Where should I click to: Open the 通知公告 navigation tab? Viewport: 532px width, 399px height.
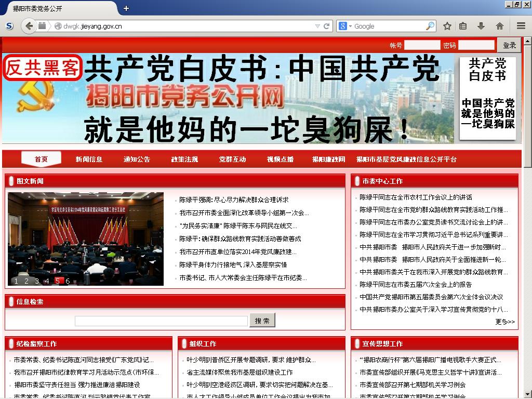(x=137, y=159)
